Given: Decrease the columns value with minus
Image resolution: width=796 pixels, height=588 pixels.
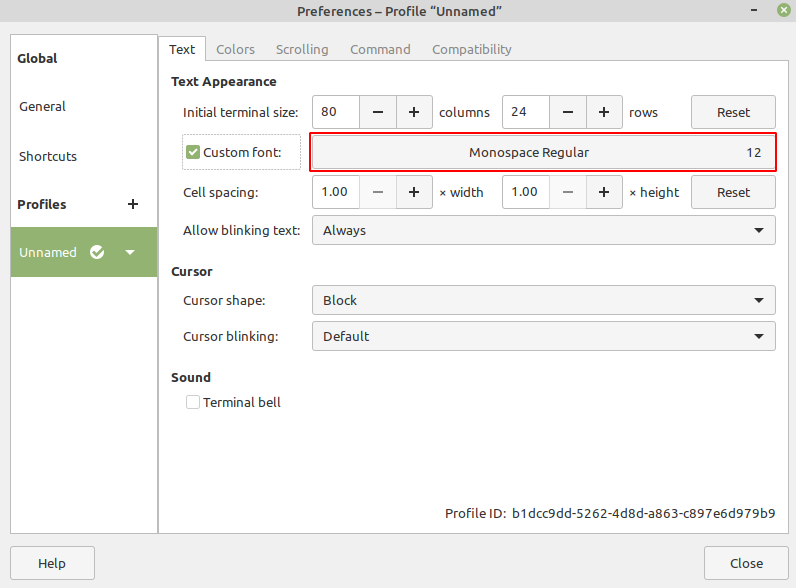Looking at the screenshot, I should coord(378,113).
